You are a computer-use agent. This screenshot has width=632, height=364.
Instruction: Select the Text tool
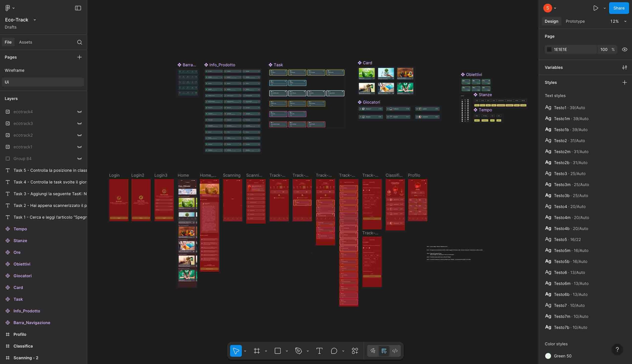(x=319, y=351)
